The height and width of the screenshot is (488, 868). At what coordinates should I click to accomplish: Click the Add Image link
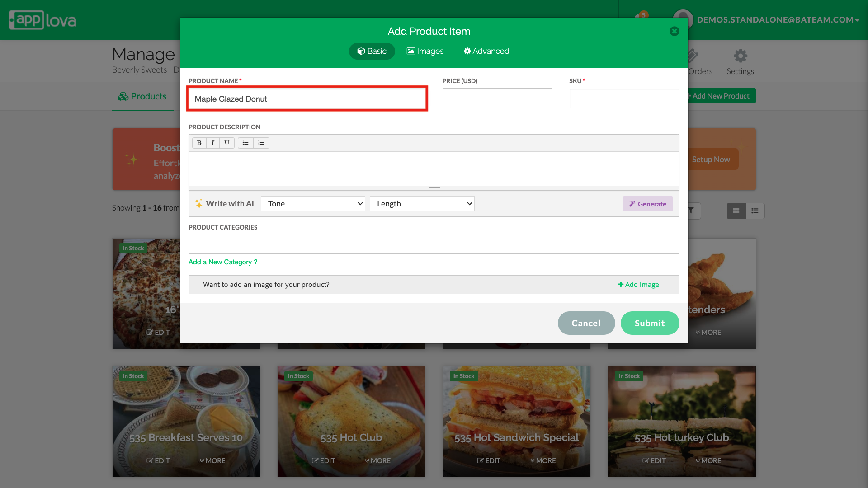tap(638, 285)
